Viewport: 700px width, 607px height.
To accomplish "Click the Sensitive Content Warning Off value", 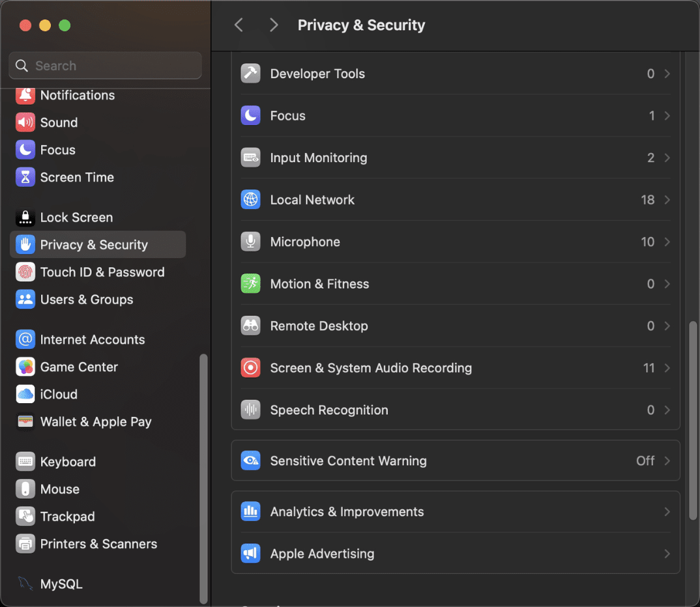I will point(645,460).
